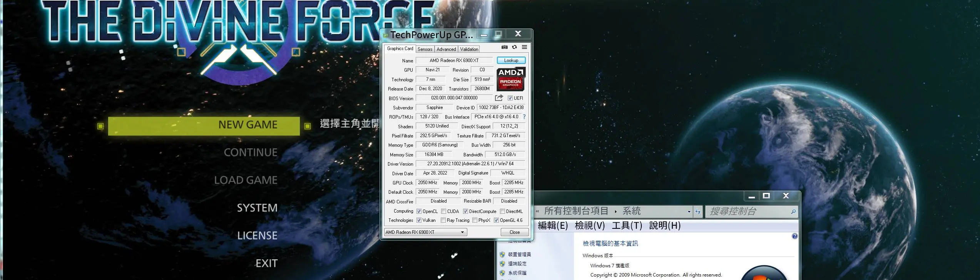
Task: Open the 裝置管理員 link
Action: click(x=519, y=255)
